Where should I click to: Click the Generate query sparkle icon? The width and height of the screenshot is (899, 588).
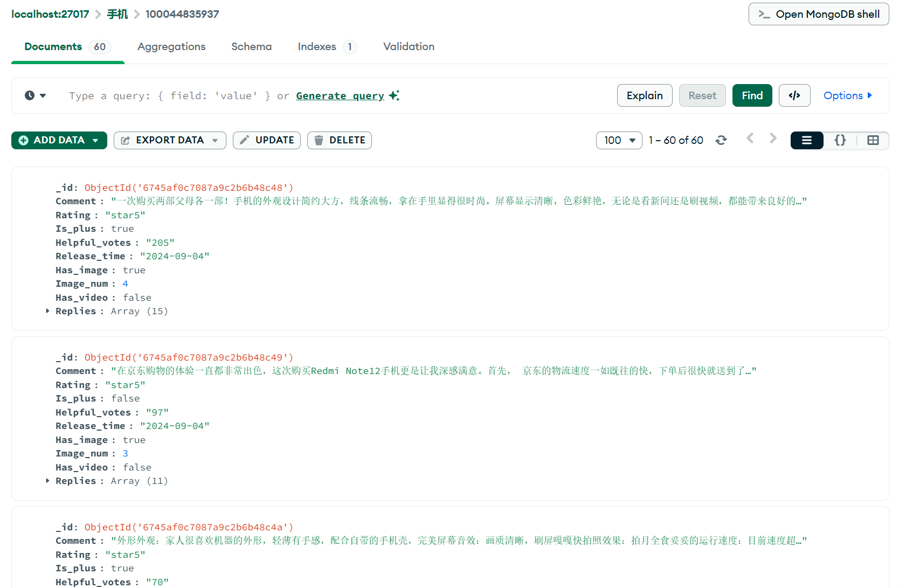[x=394, y=95]
